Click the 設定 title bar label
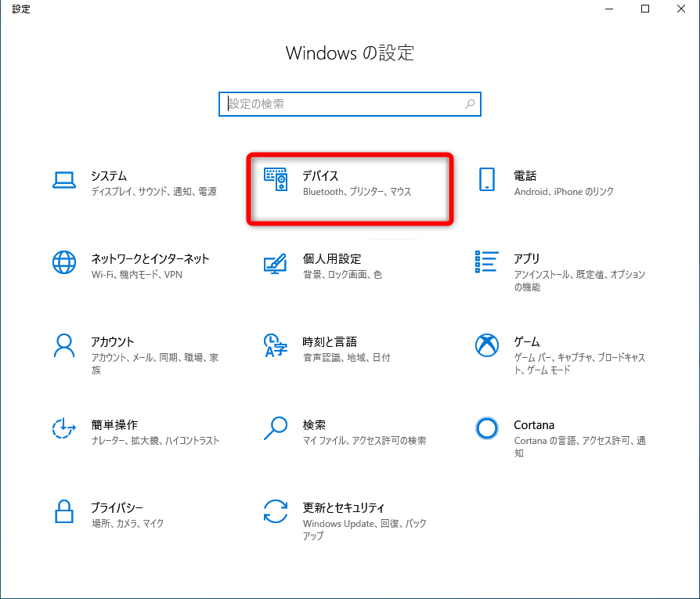Screen dimensions: 700x599 pyautogui.click(x=20, y=9)
